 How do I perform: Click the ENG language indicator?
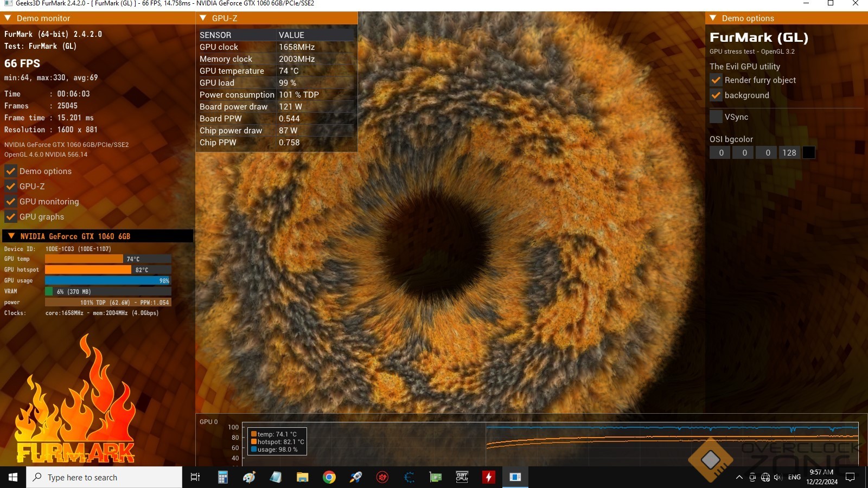(x=794, y=477)
